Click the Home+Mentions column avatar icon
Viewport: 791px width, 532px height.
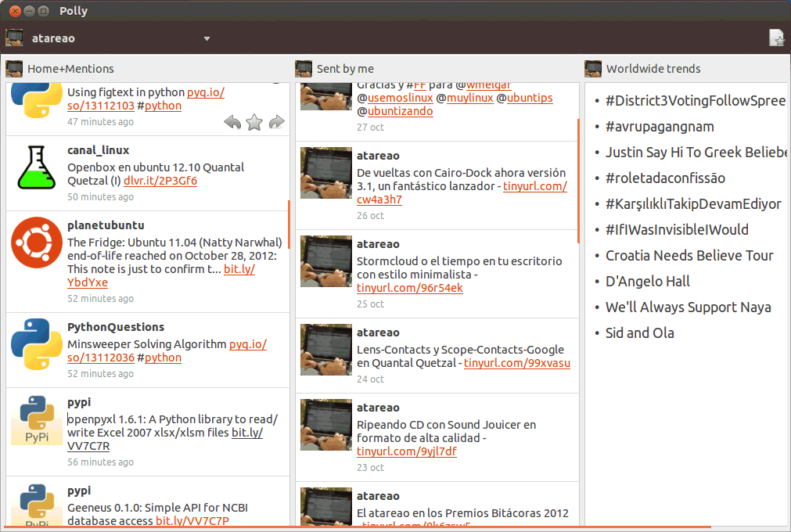14,69
